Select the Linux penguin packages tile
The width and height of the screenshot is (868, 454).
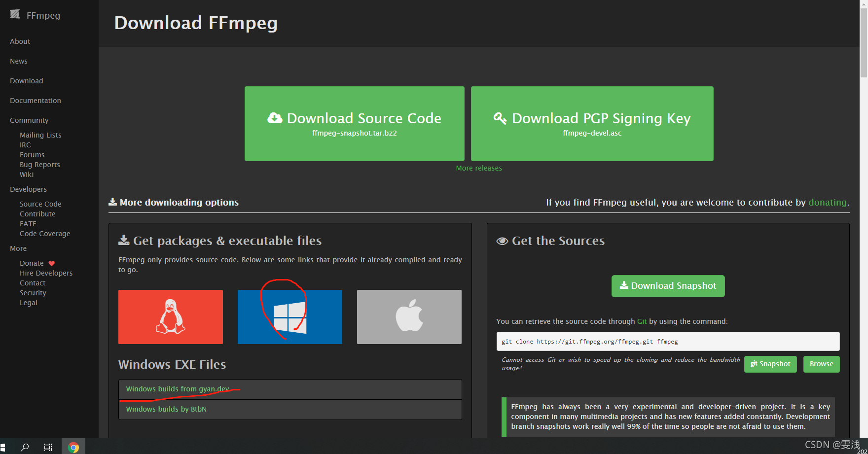click(171, 317)
